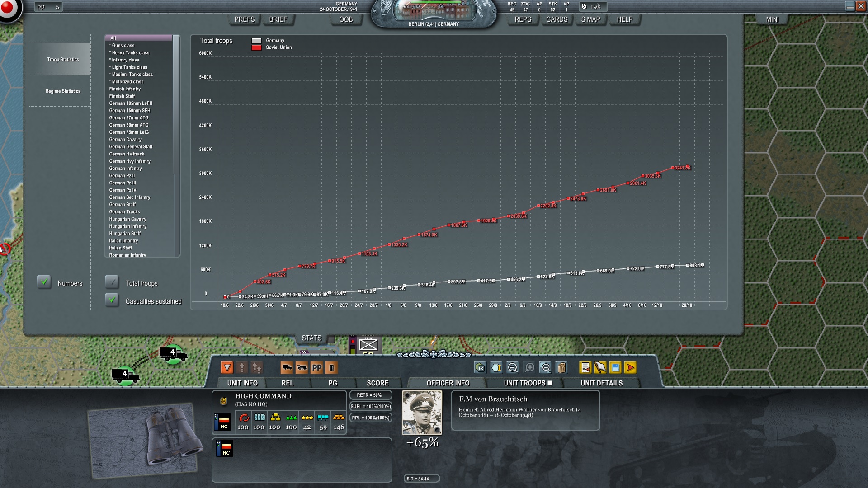868x488 pixels.
Task: Click the PP points toolbar icon
Action: coord(316,368)
